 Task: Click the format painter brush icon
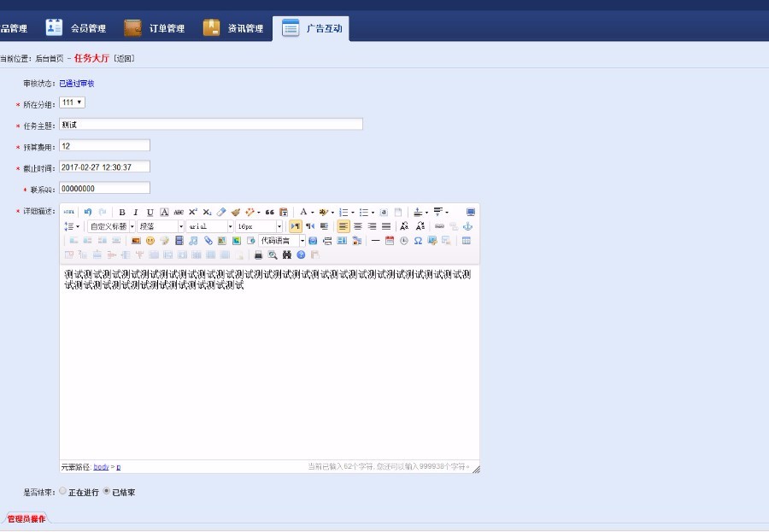tap(236, 213)
